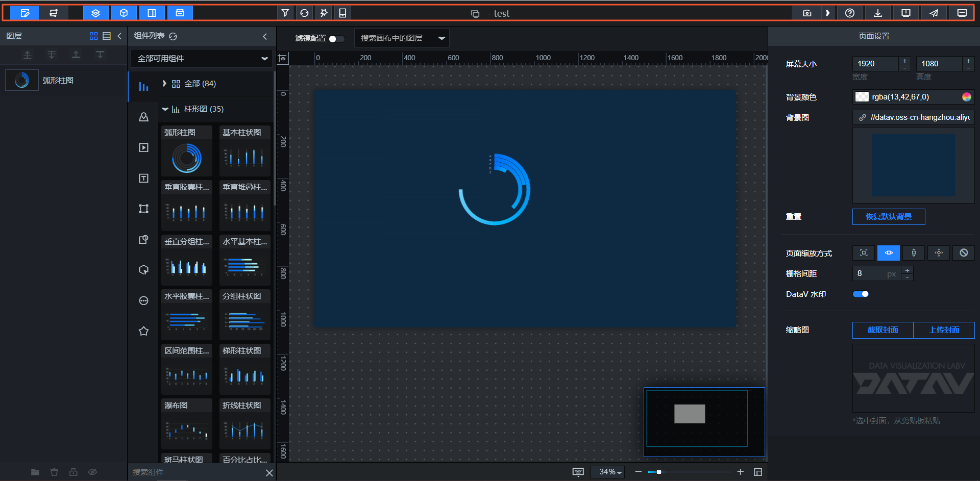Collapse the 柱形图 (35) group
980x481 pixels.
(x=165, y=109)
